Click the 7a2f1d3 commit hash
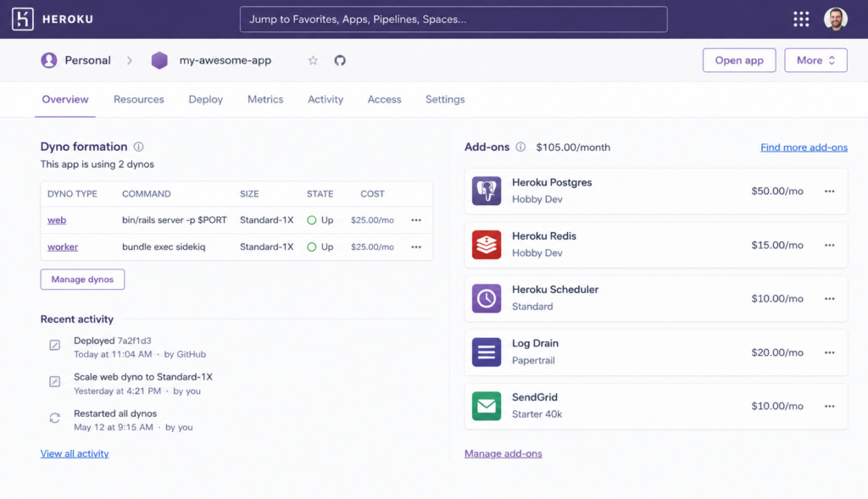This screenshot has height=499, width=868. pyautogui.click(x=134, y=341)
